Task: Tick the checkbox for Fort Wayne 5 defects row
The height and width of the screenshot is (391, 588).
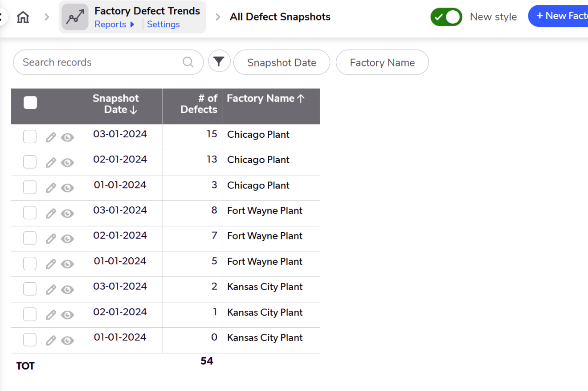Action: pyautogui.click(x=30, y=264)
